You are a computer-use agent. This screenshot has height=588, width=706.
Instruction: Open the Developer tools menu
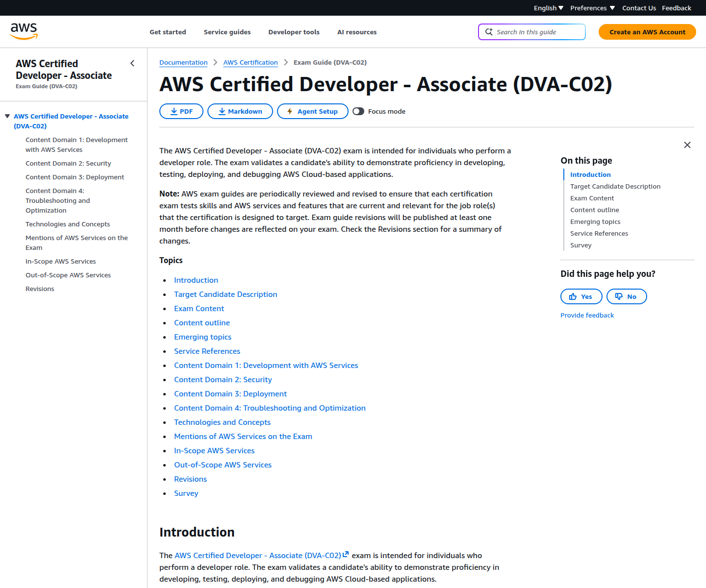pos(294,32)
